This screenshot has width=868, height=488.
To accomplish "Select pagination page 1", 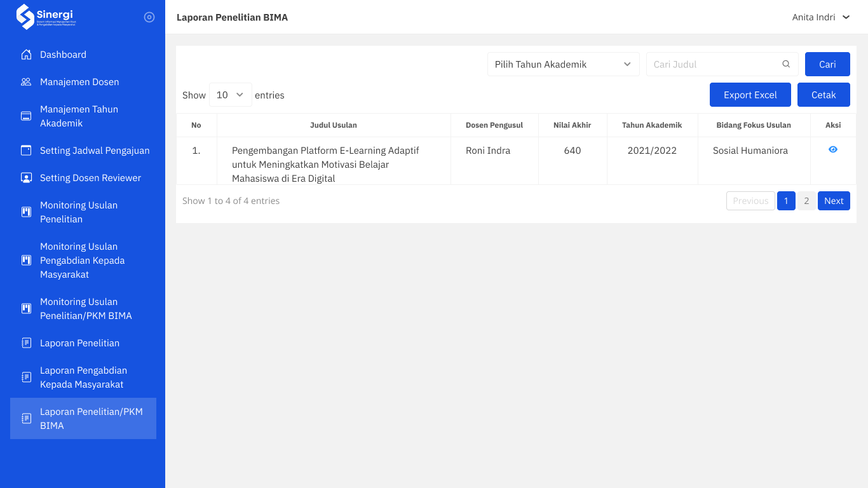I will (x=786, y=201).
